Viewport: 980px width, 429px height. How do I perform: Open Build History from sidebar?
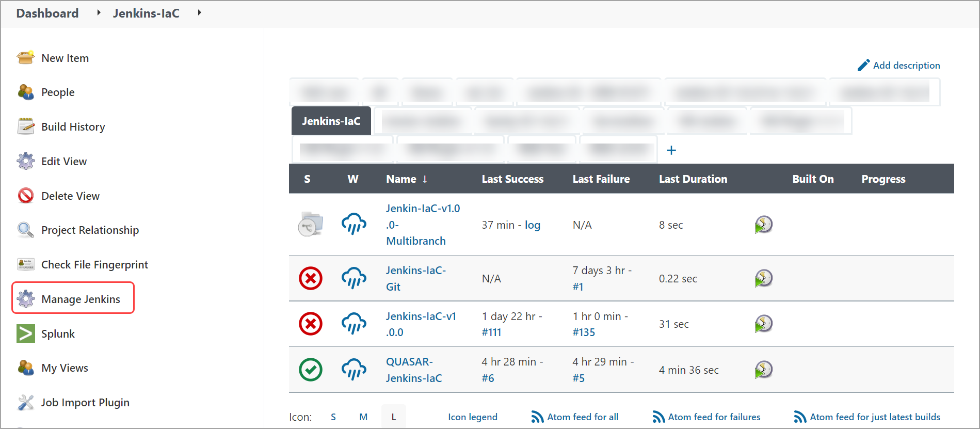[73, 126]
